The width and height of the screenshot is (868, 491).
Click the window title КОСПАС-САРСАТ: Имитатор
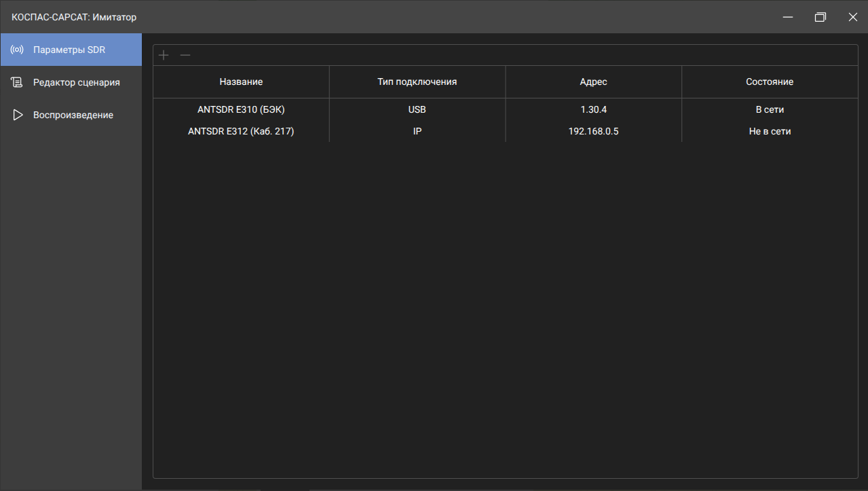point(74,17)
